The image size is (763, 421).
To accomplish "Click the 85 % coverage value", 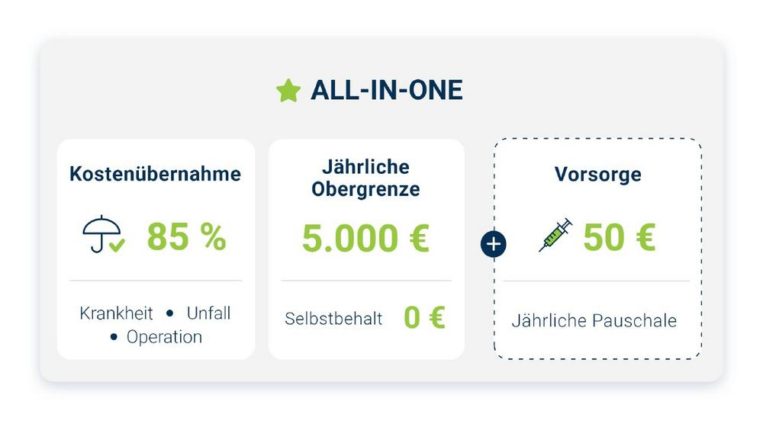I will 186,237.
